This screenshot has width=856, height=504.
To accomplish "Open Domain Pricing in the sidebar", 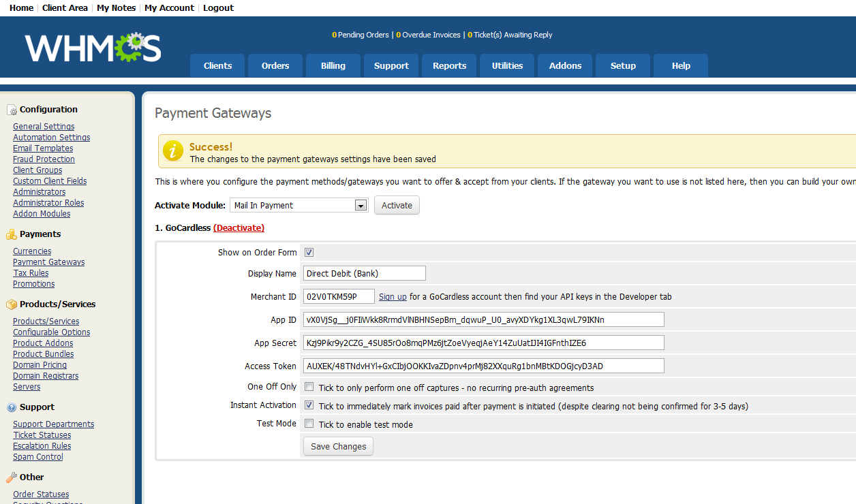I will point(40,365).
